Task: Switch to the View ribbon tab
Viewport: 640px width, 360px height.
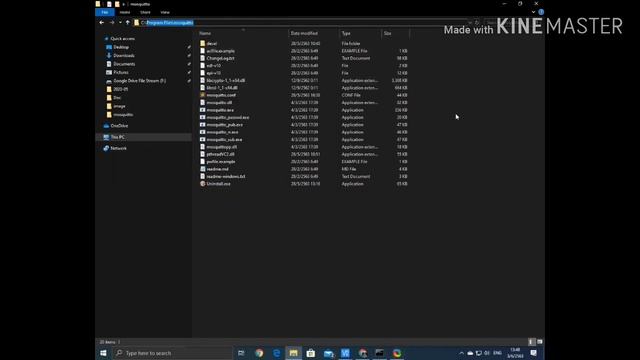Action: click(165, 12)
